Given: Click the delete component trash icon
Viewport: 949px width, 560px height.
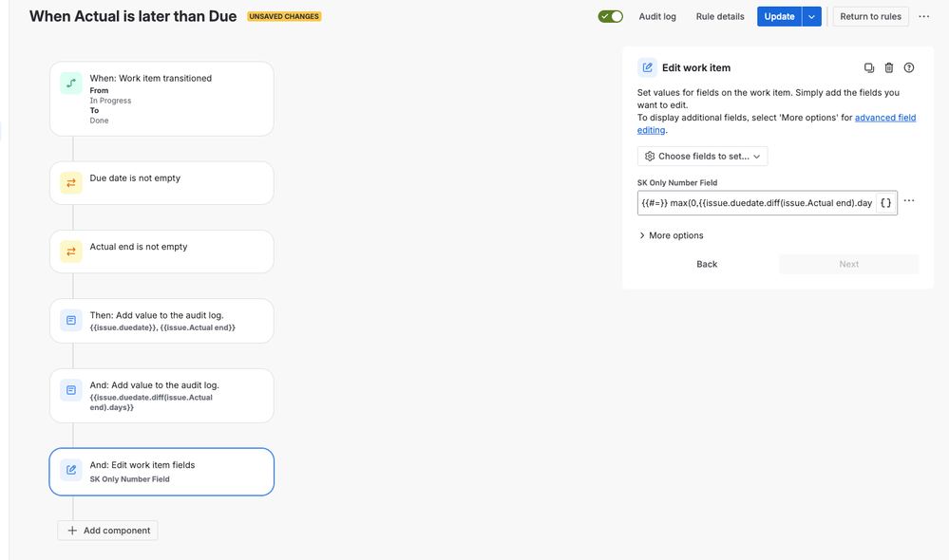Looking at the screenshot, I should 889,68.
